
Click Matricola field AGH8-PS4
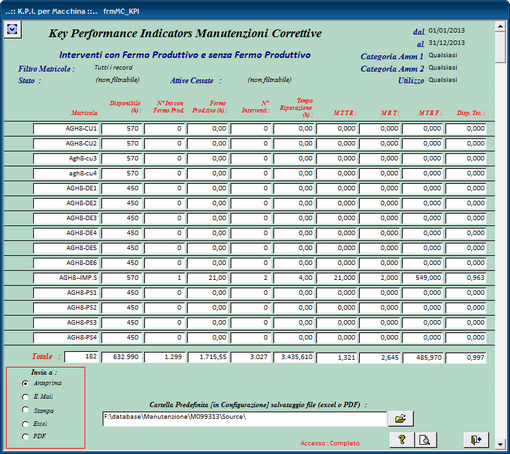(x=66, y=338)
